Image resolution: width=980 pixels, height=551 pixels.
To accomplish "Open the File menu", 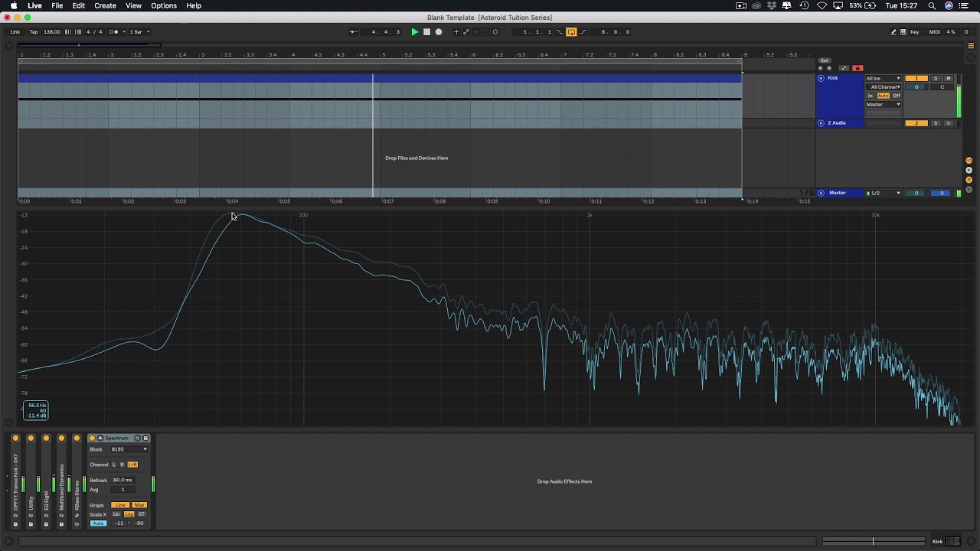I will [57, 5].
